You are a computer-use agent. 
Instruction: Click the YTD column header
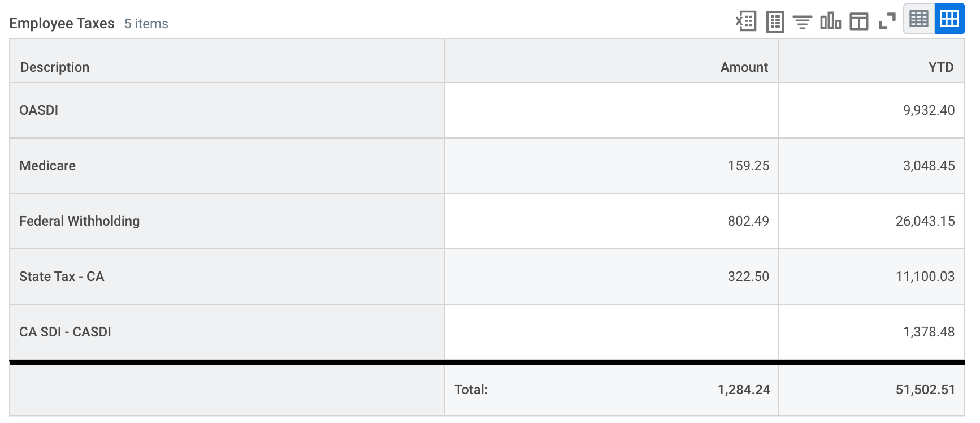[x=940, y=67]
